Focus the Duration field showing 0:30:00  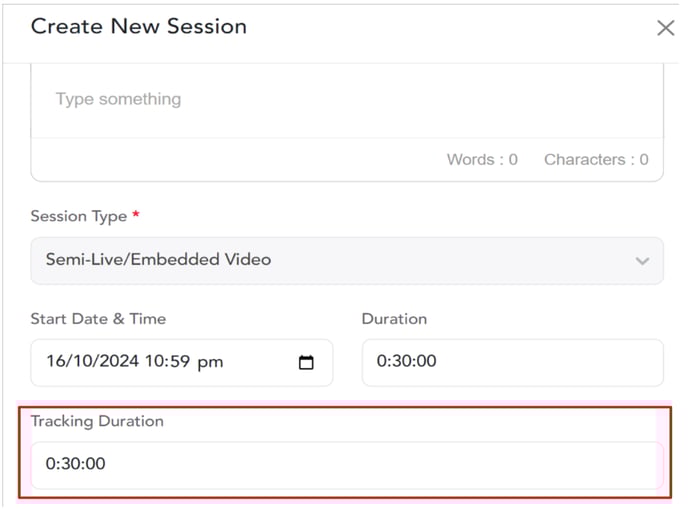512,362
